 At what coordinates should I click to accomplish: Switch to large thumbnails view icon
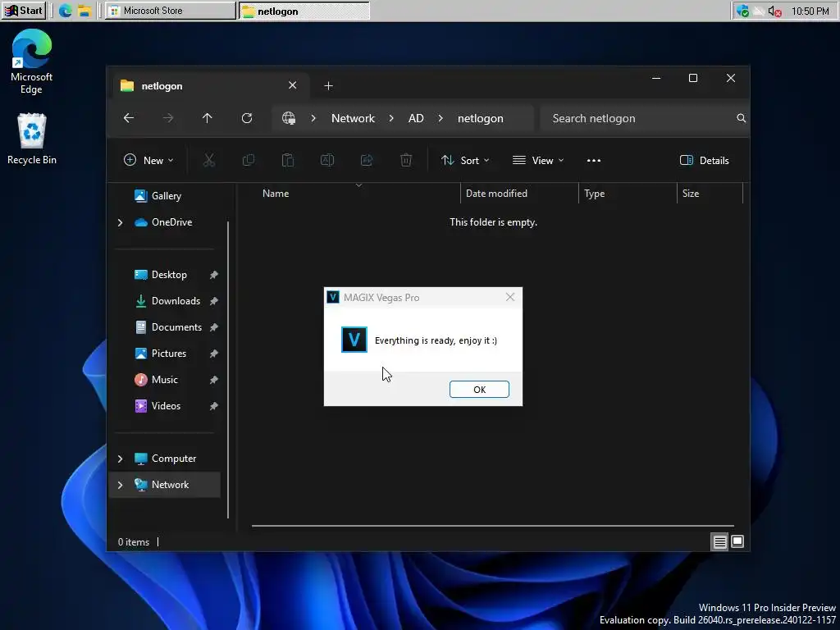pyautogui.click(x=737, y=542)
